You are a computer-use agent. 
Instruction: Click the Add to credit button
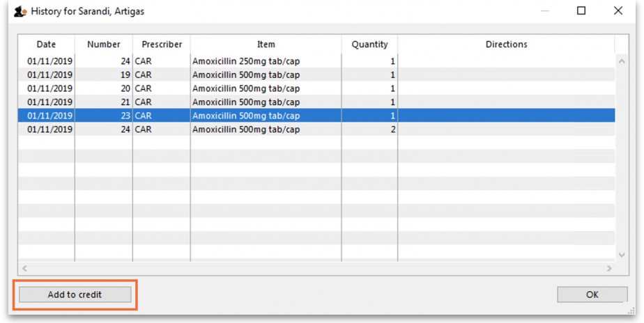tap(75, 294)
